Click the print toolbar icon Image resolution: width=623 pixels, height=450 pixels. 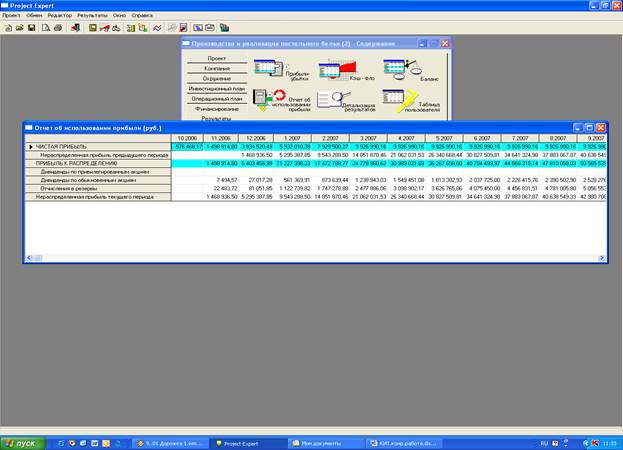(56, 27)
